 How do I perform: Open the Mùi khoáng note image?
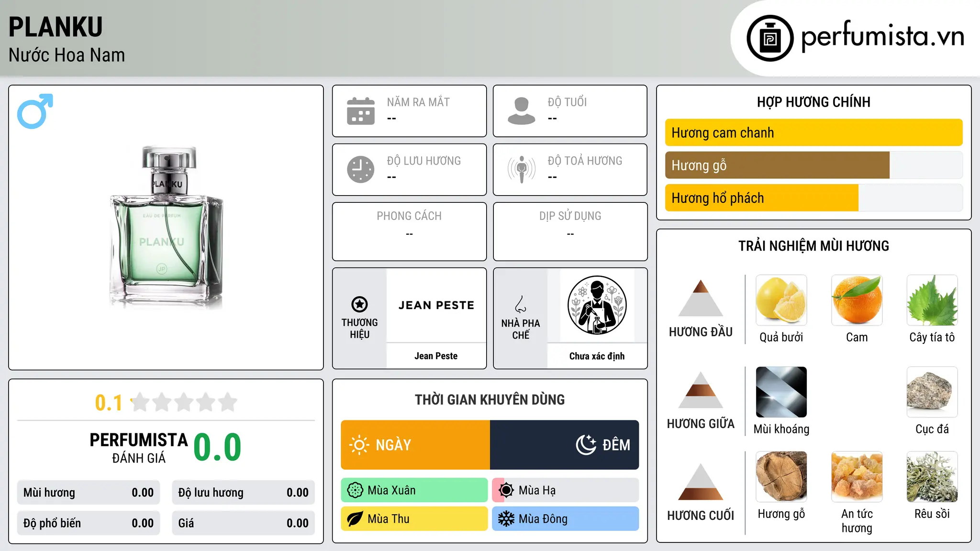[x=781, y=392]
